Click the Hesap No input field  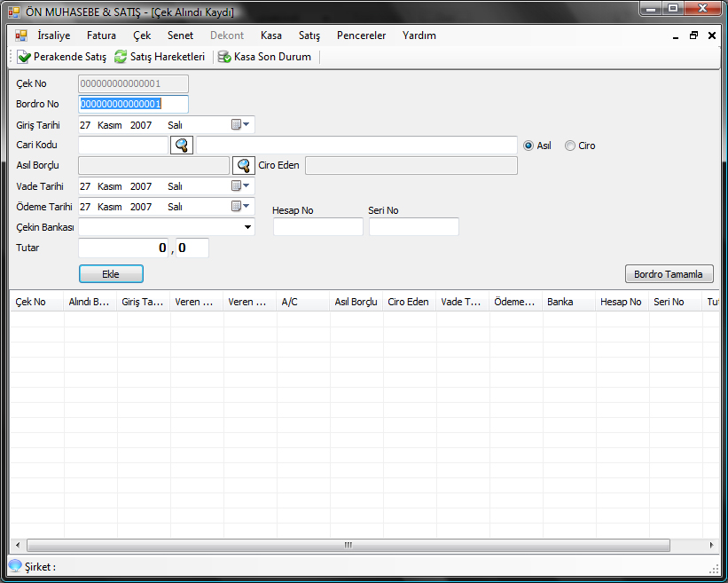click(x=317, y=227)
